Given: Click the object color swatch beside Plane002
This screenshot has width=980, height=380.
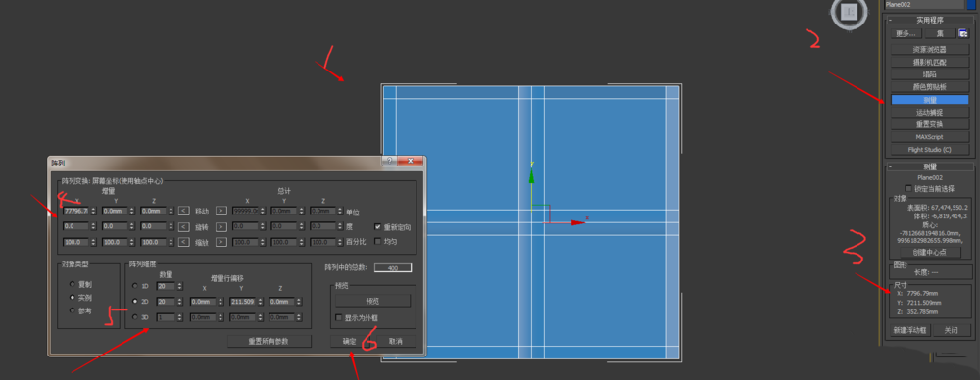Looking at the screenshot, I should click(971, 4).
